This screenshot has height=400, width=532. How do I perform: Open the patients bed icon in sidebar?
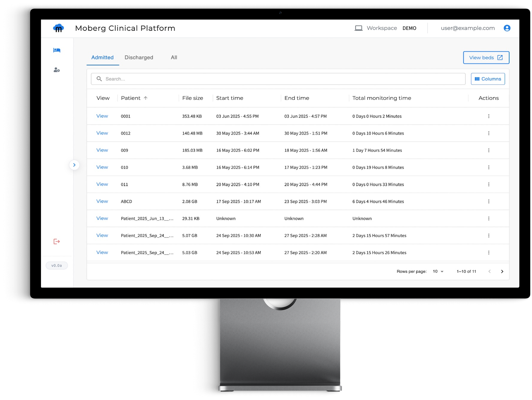[x=57, y=50]
